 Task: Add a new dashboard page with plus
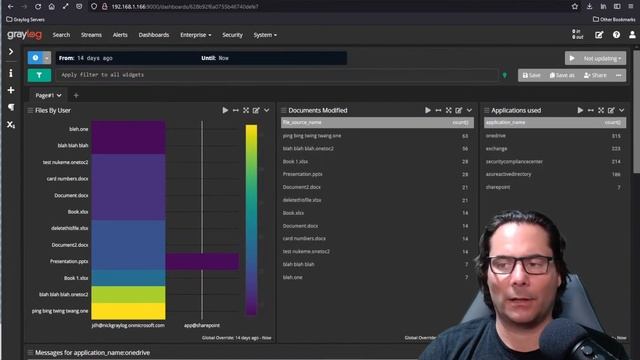click(76, 96)
